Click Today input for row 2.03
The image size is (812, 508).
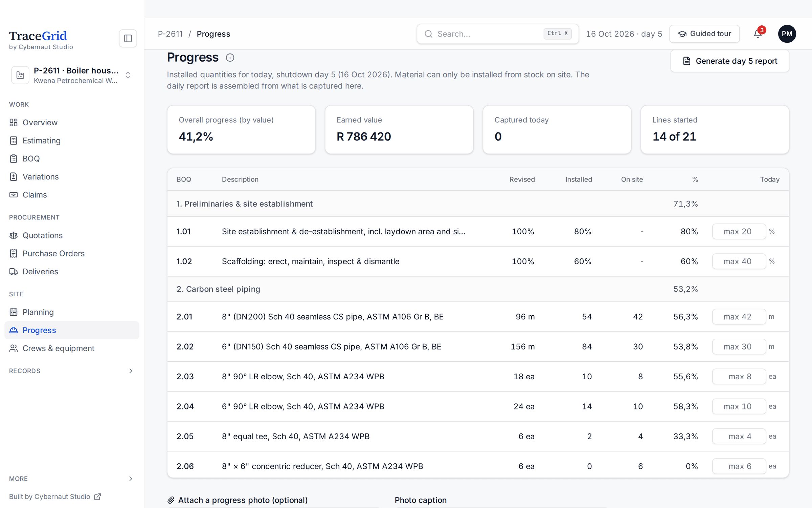tap(739, 377)
